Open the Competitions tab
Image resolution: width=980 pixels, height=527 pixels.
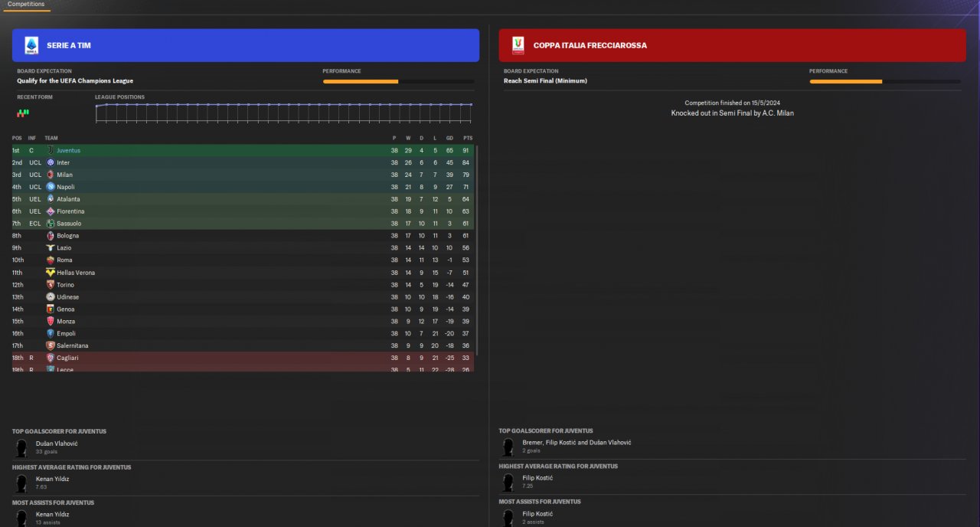pyautogui.click(x=26, y=5)
